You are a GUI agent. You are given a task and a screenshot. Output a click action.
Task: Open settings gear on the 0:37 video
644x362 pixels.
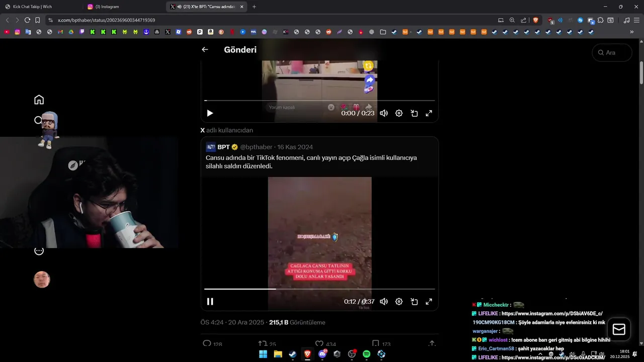pyautogui.click(x=399, y=302)
